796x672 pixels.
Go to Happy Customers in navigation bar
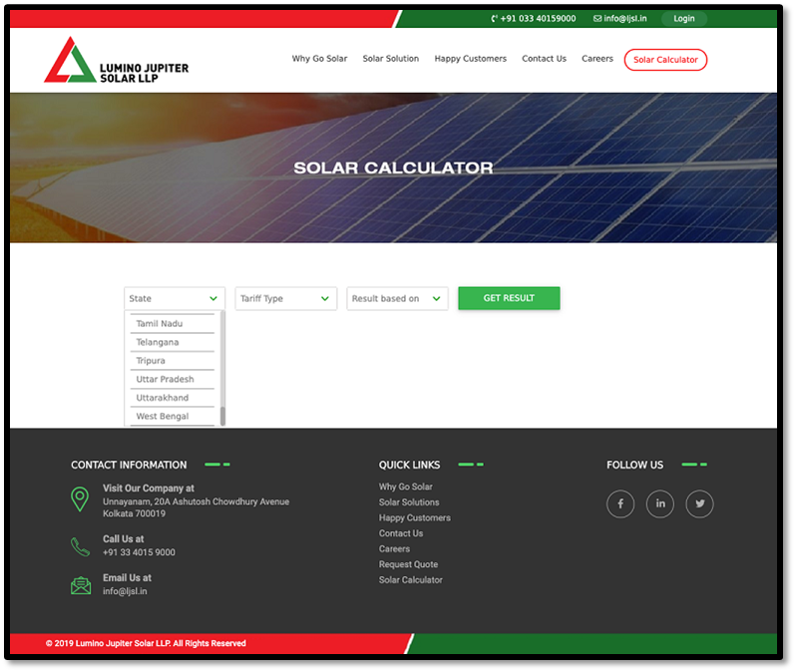click(470, 59)
